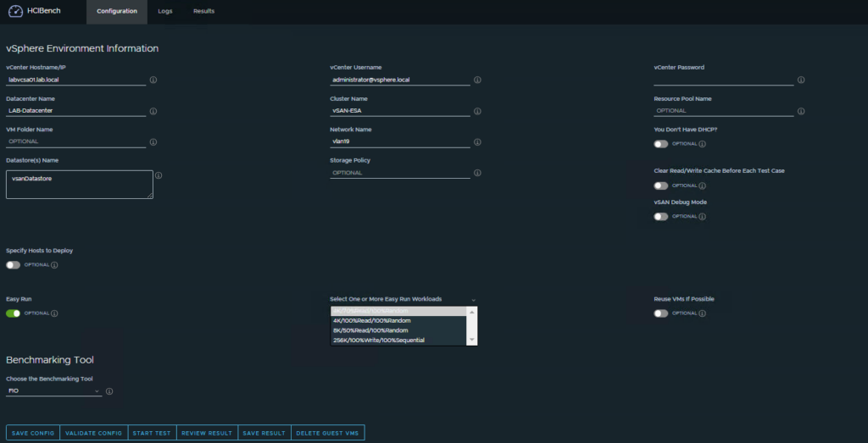
Task: Open the Results tab
Action: 203,11
